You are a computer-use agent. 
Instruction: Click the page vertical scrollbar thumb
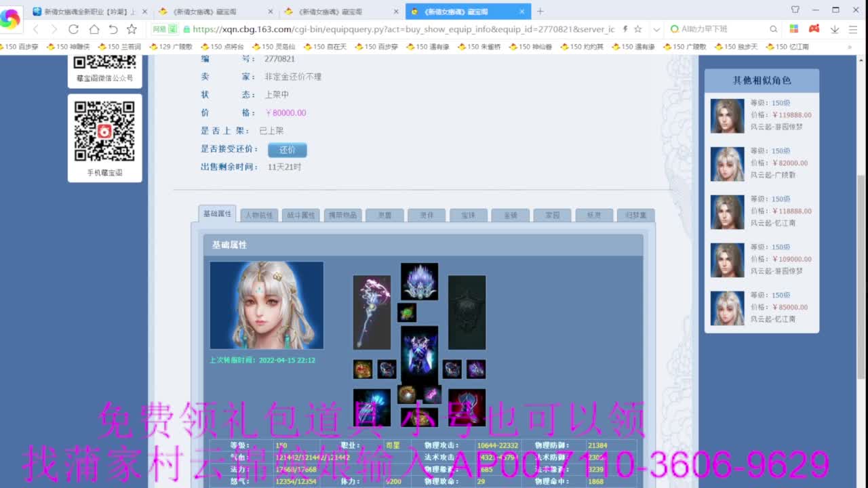862,277
